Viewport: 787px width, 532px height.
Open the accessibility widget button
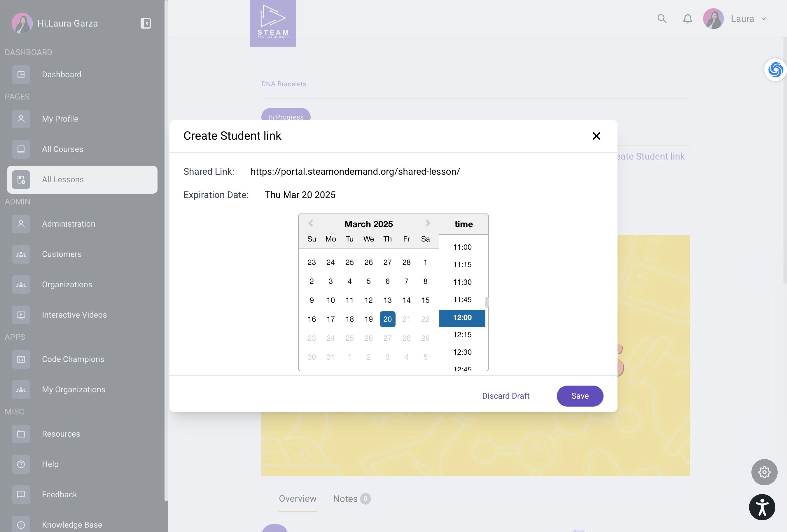(762, 507)
